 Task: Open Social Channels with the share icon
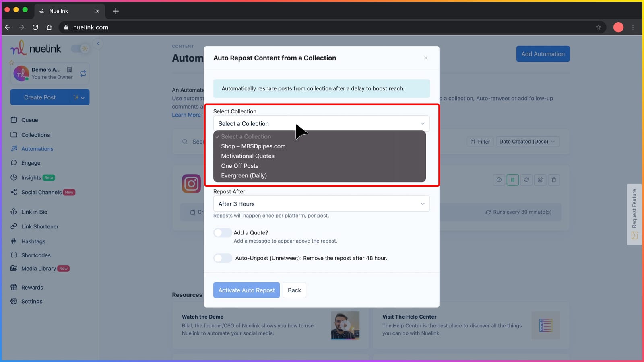[13, 192]
